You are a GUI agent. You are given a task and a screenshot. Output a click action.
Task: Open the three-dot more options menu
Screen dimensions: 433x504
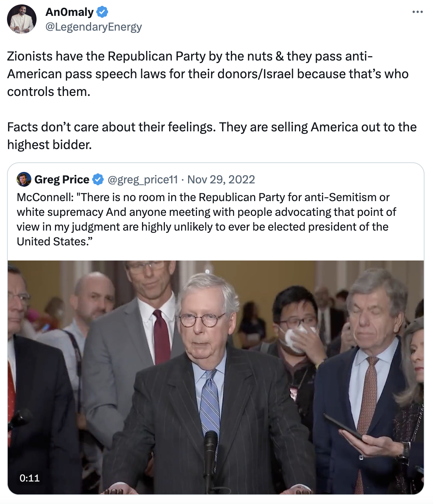[x=418, y=12]
